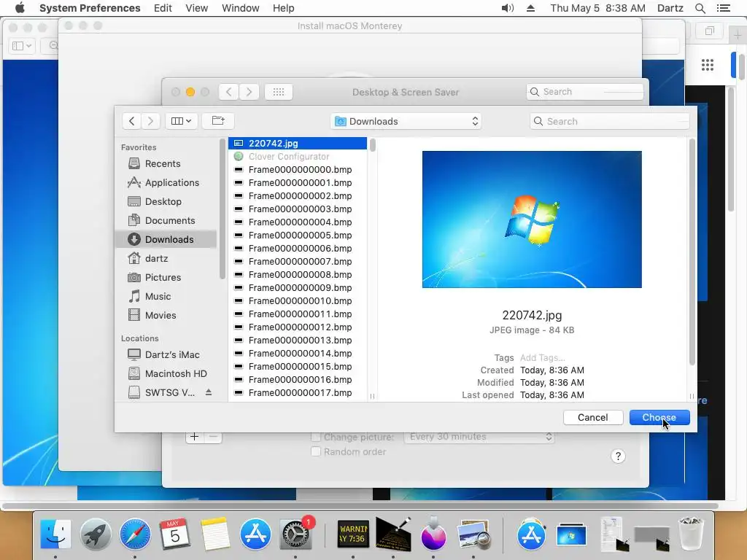The height and width of the screenshot is (560, 747).
Task: Select Frame0000000003.bmp
Action: [298, 209]
